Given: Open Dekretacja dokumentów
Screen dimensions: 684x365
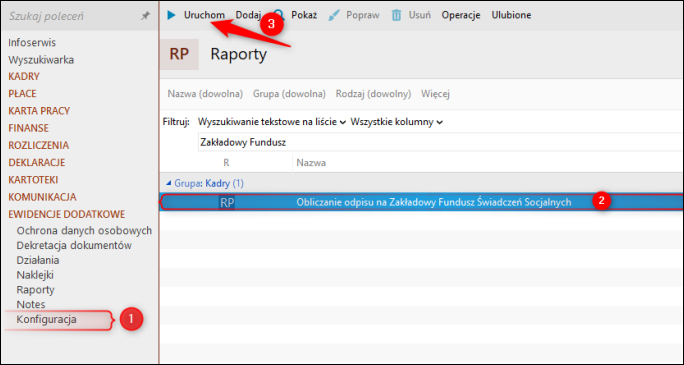Looking at the screenshot, I should coord(74,246).
